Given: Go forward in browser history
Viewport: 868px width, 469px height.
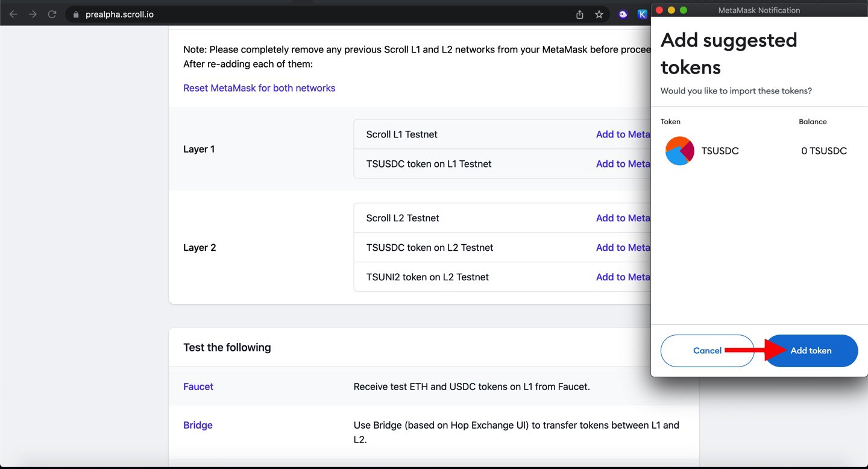Looking at the screenshot, I should [33, 14].
